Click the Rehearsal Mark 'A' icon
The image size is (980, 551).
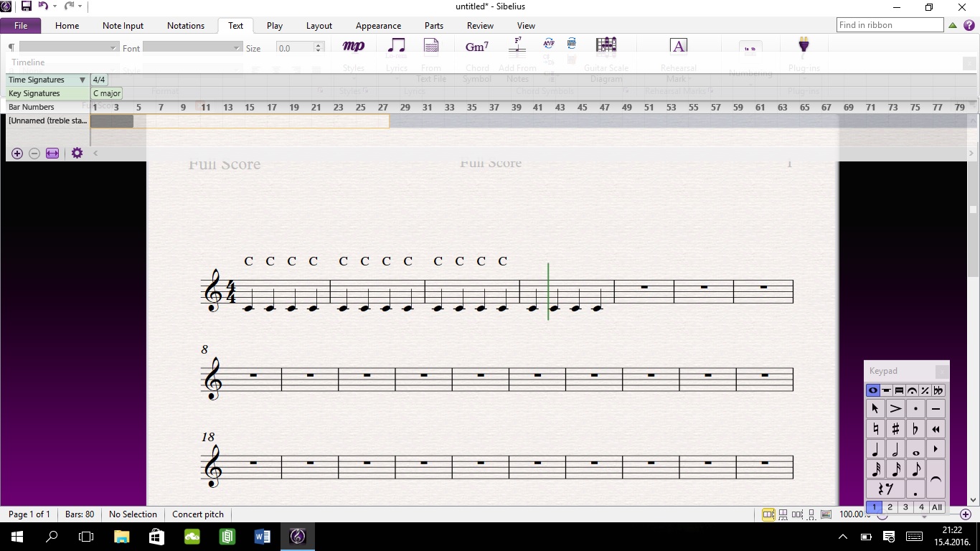point(679,47)
